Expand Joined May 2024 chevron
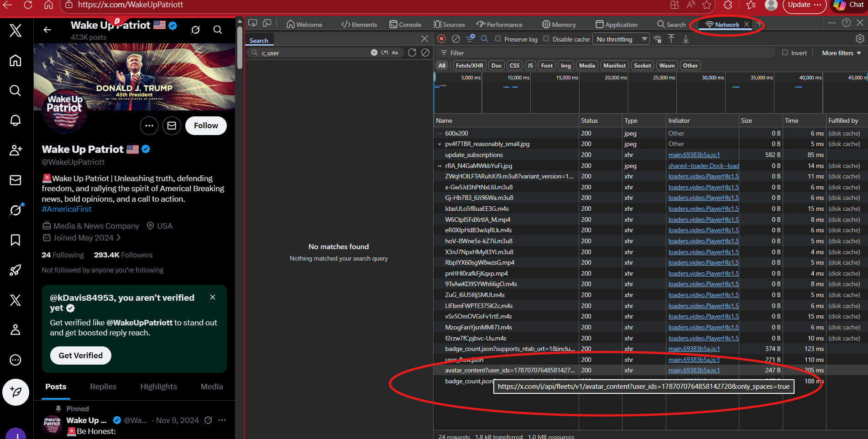 pyautogui.click(x=119, y=238)
